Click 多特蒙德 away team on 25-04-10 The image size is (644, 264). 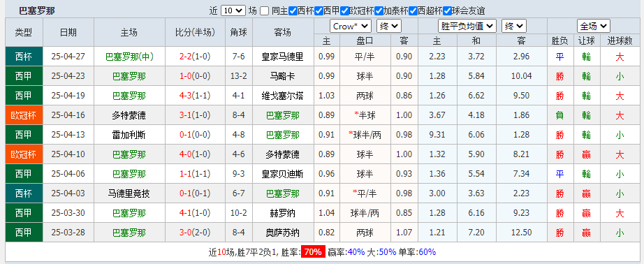(283, 154)
